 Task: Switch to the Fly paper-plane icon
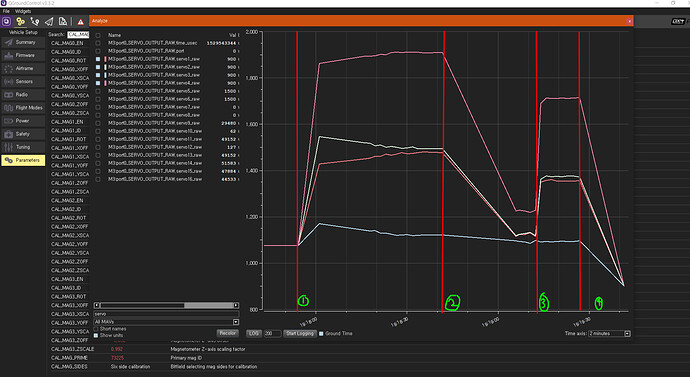click(x=49, y=21)
